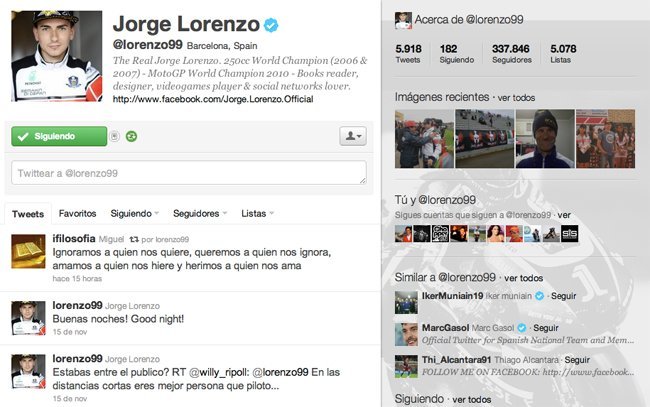
Task: Open the user actions dropdown button
Action: (353, 136)
